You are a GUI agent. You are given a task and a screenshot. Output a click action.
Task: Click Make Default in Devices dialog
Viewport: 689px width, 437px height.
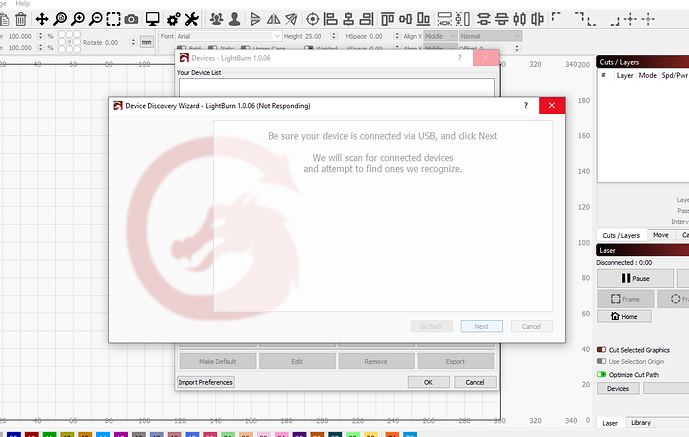[218, 361]
